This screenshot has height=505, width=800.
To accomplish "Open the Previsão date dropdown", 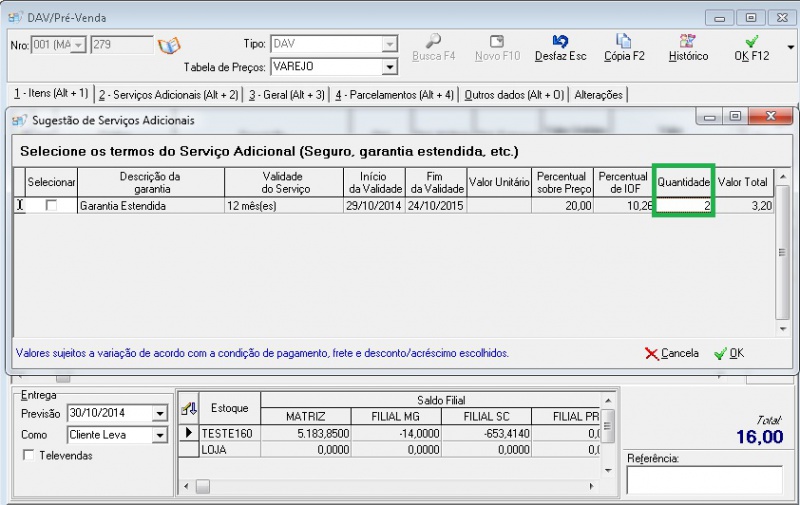I will tap(160, 414).
